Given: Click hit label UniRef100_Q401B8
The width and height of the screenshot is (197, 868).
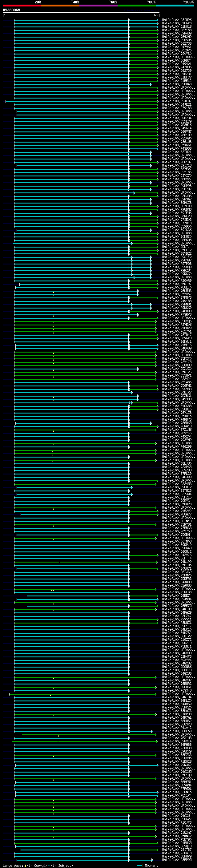Looking at the screenshot, I should [x=176, y=301].
